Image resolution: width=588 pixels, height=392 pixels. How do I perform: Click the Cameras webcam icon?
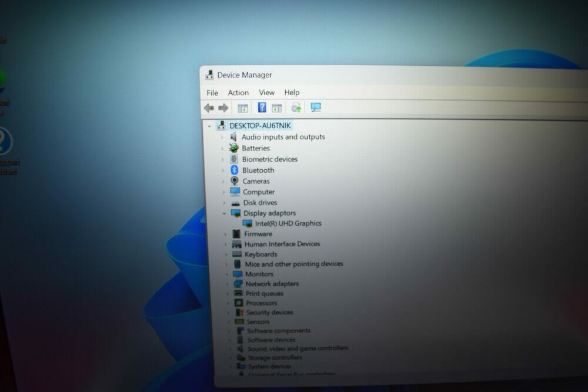(x=235, y=181)
